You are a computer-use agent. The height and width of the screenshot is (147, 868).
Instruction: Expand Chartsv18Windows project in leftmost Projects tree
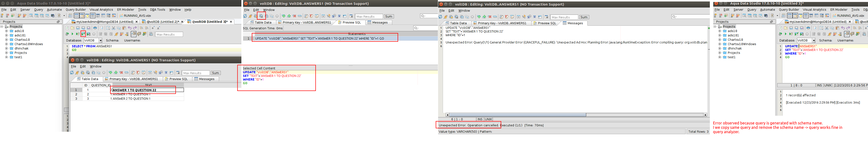click(x=6, y=44)
